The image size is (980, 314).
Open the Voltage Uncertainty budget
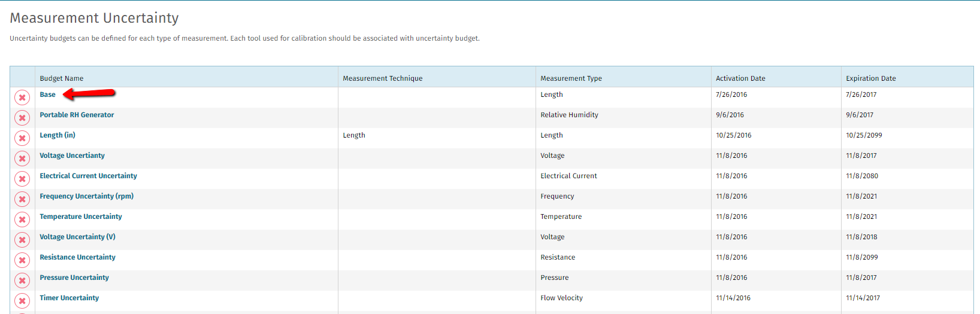[72, 156]
